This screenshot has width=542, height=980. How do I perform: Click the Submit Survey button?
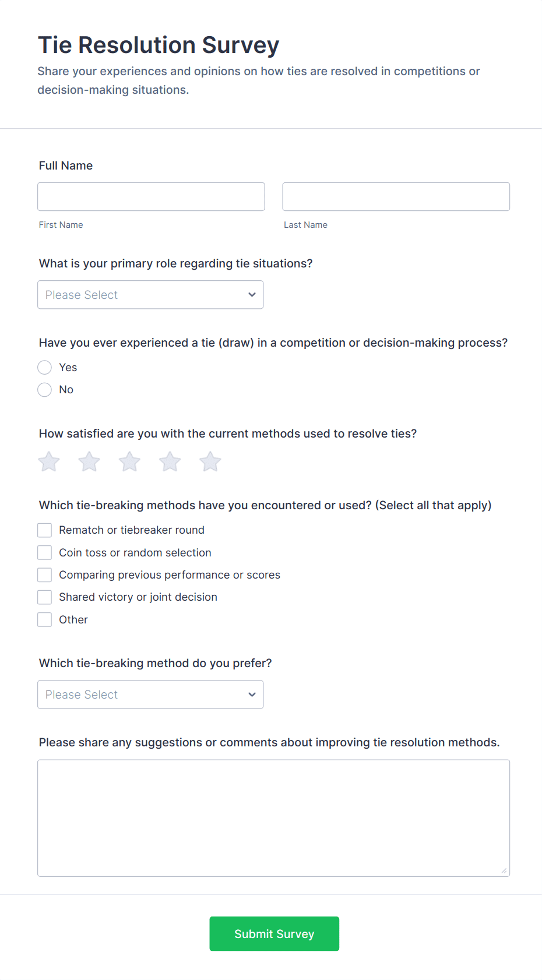click(274, 933)
